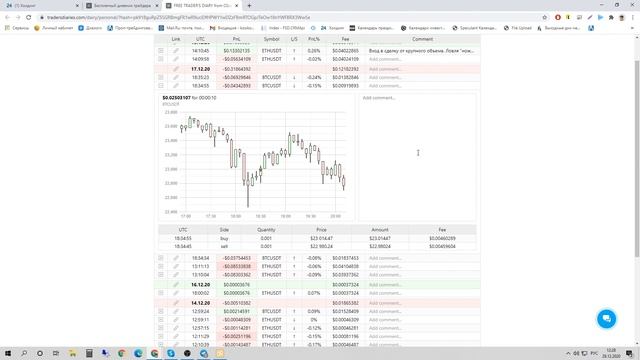
Task: Show more bookmarks via overflow chevron
Action: pos(632,28)
